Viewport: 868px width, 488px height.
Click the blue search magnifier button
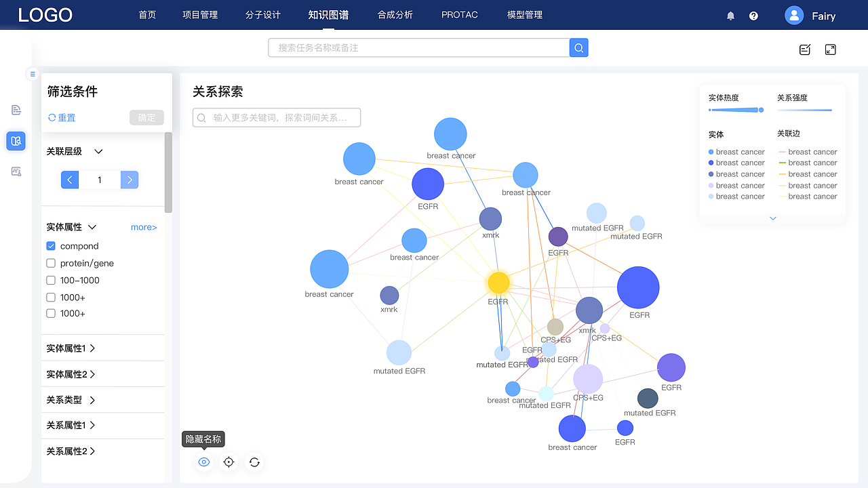(x=578, y=47)
